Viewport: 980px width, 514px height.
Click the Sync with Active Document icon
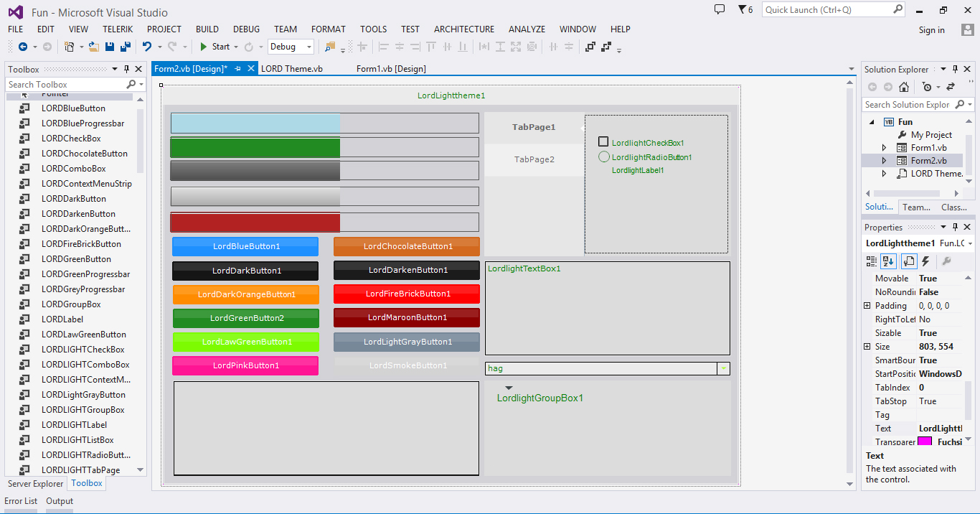(951, 87)
